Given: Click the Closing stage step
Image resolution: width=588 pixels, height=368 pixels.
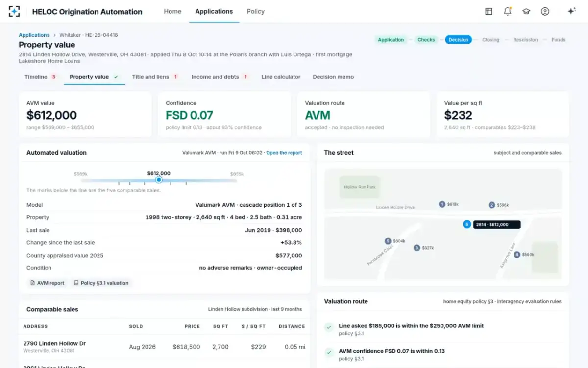Looking at the screenshot, I should pos(490,40).
